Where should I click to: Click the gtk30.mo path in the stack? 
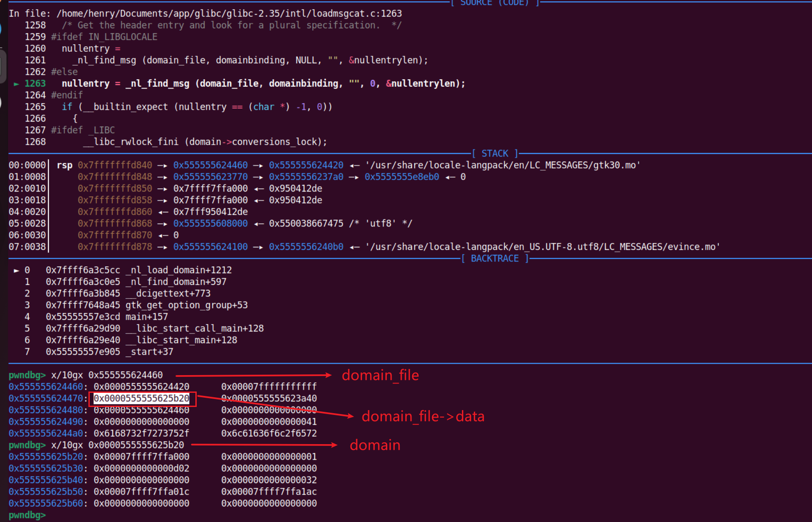coord(503,165)
